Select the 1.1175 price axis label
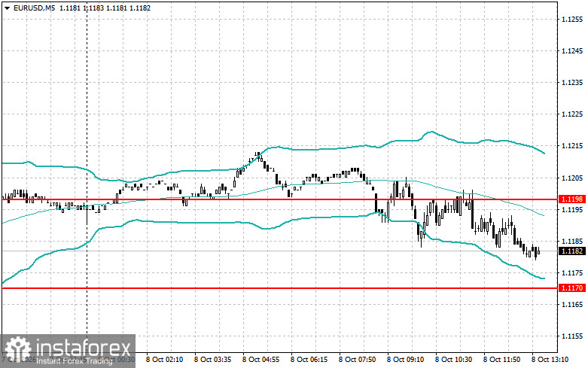Image resolution: width=588 pixels, height=368 pixels. (x=573, y=273)
